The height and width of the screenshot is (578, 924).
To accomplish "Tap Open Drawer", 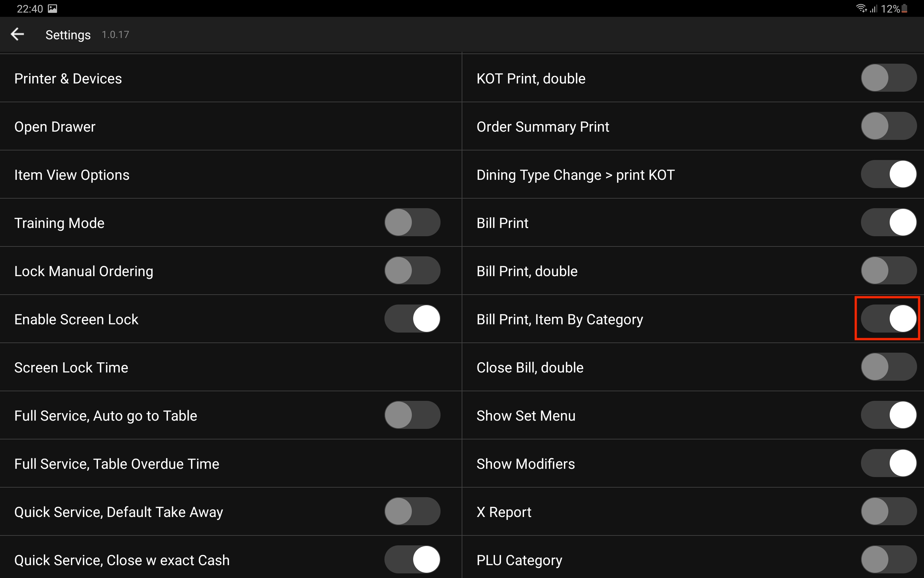I will [55, 127].
